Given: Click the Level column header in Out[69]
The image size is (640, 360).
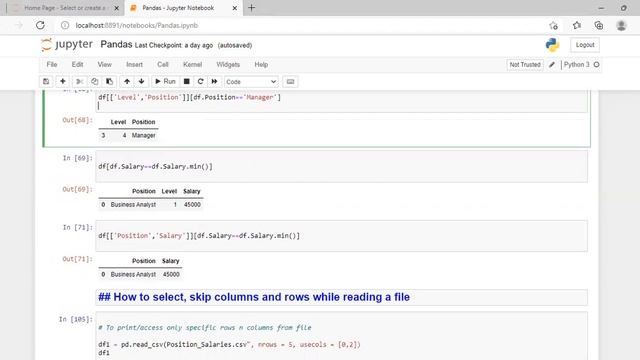Looking at the screenshot, I should pos(169,191).
